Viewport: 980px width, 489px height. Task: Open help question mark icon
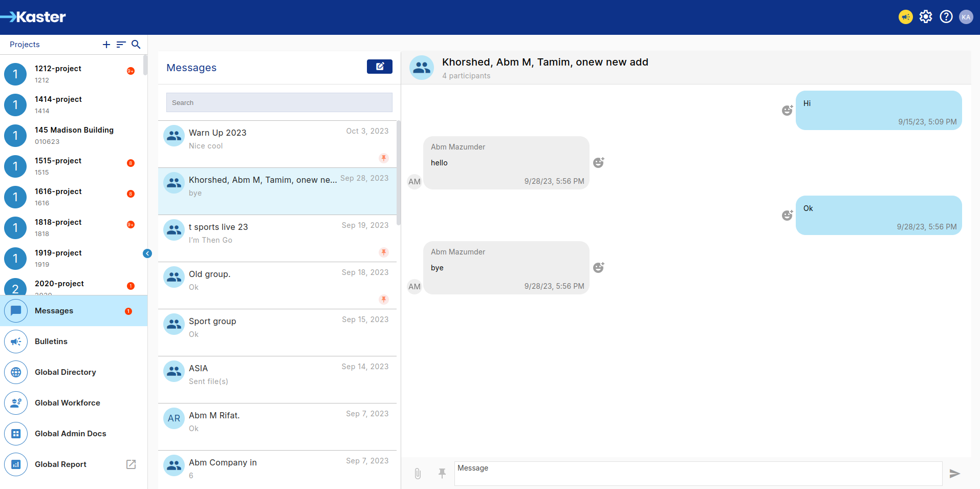coord(946,17)
